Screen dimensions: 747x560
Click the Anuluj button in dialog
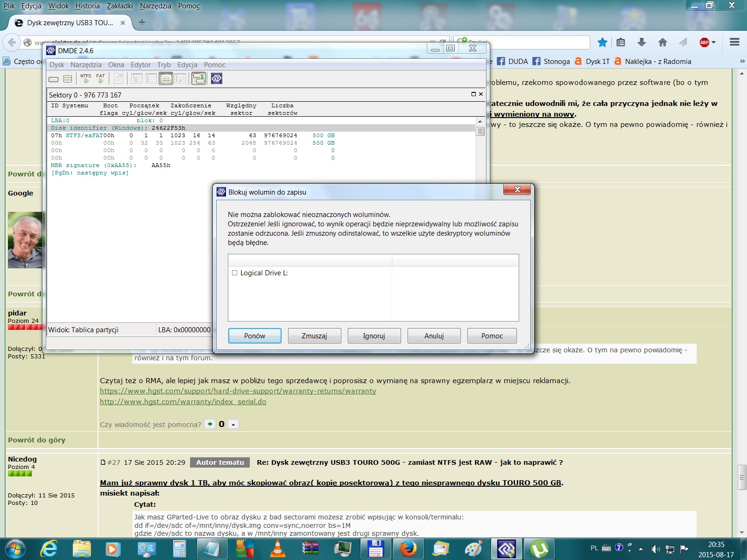pos(434,336)
